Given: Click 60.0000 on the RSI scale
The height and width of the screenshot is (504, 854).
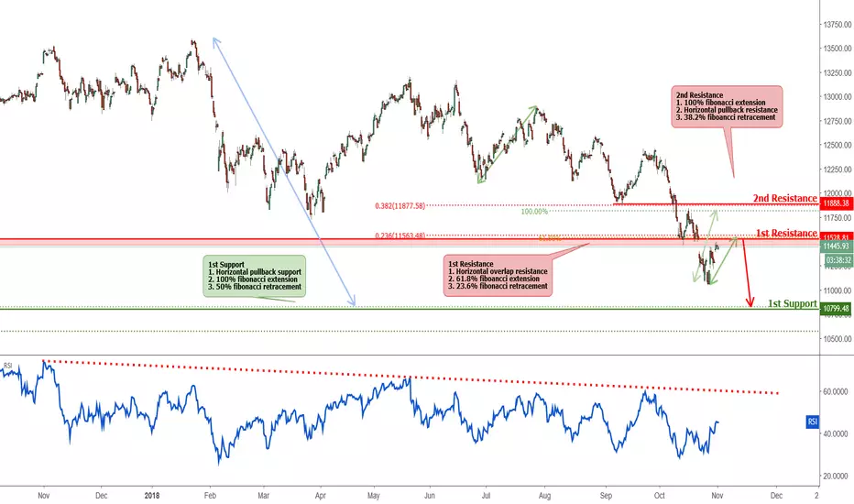Looking at the screenshot, I should tap(838, 392).
